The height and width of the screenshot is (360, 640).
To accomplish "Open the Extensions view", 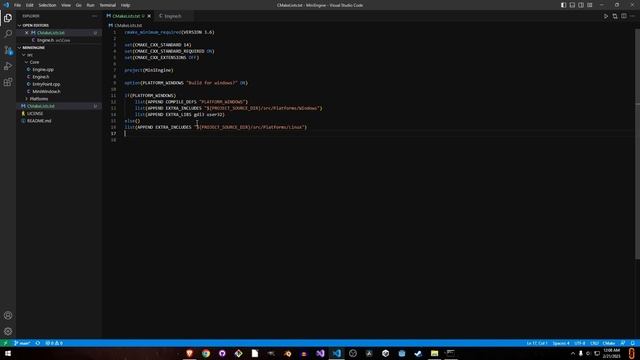I will [x=8, y=82].
